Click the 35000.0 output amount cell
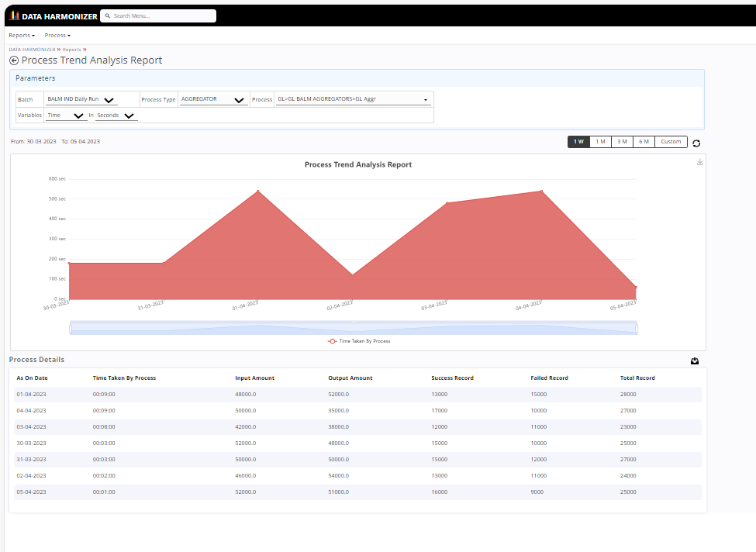756x552 pixels. click(x=339, y=411)
